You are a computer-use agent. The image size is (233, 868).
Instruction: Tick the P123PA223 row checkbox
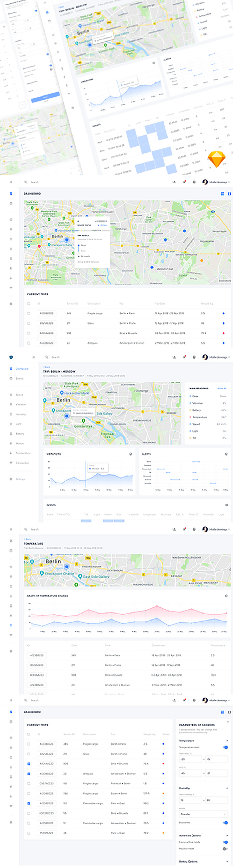28,833
